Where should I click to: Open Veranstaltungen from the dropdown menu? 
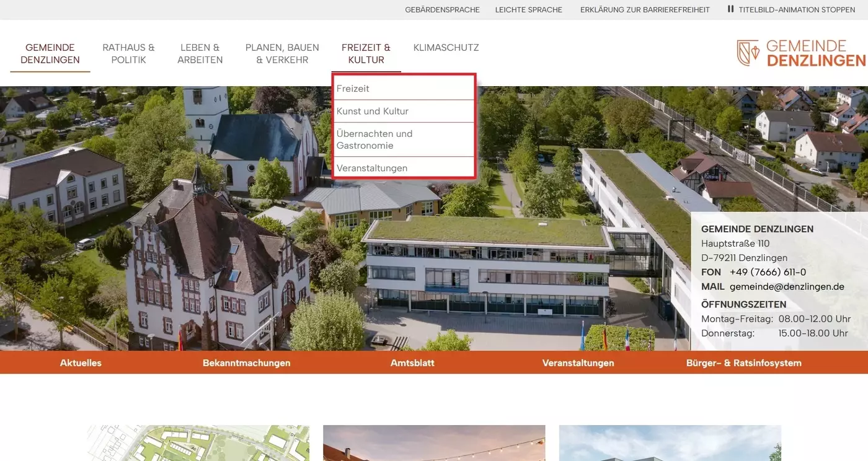[x=372, y=167]
